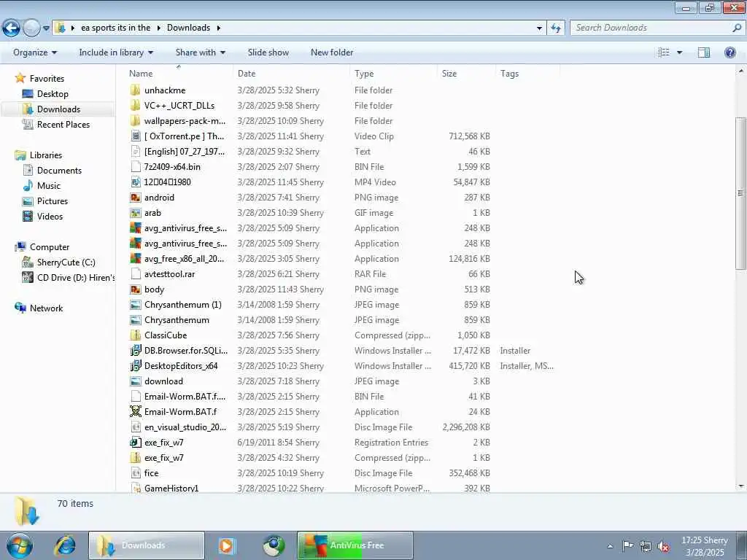Open the Windows Start button

pos(20,545)
